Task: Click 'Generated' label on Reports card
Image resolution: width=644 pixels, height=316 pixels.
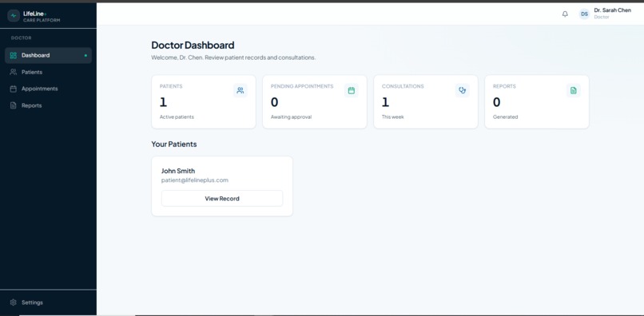Action: tap(505, 117)
